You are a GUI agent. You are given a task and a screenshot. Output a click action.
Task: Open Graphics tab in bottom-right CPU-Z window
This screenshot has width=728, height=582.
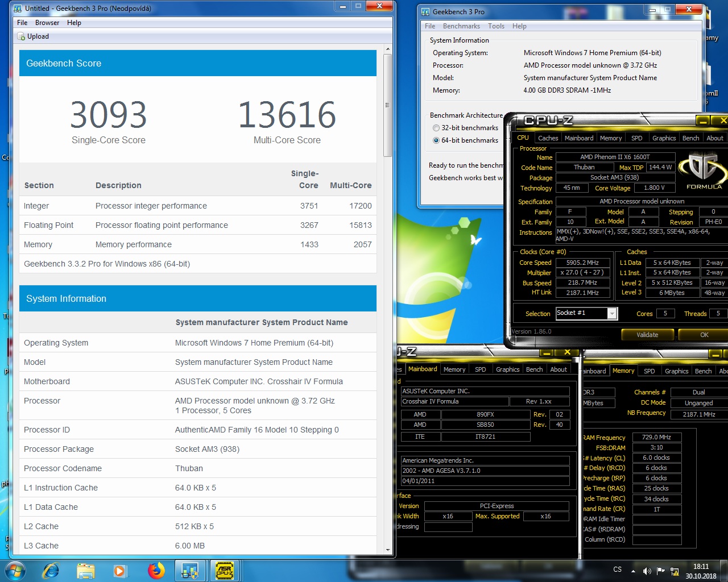(676, 371)
